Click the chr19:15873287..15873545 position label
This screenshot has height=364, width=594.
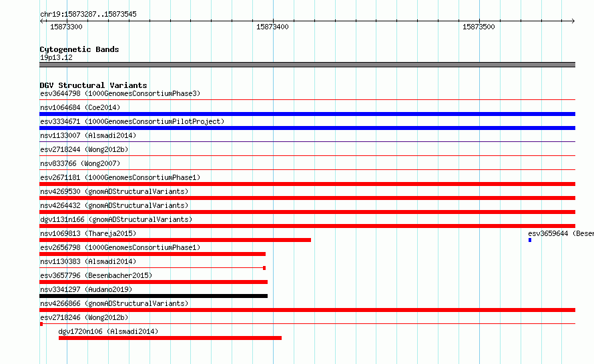pos(88,14)
